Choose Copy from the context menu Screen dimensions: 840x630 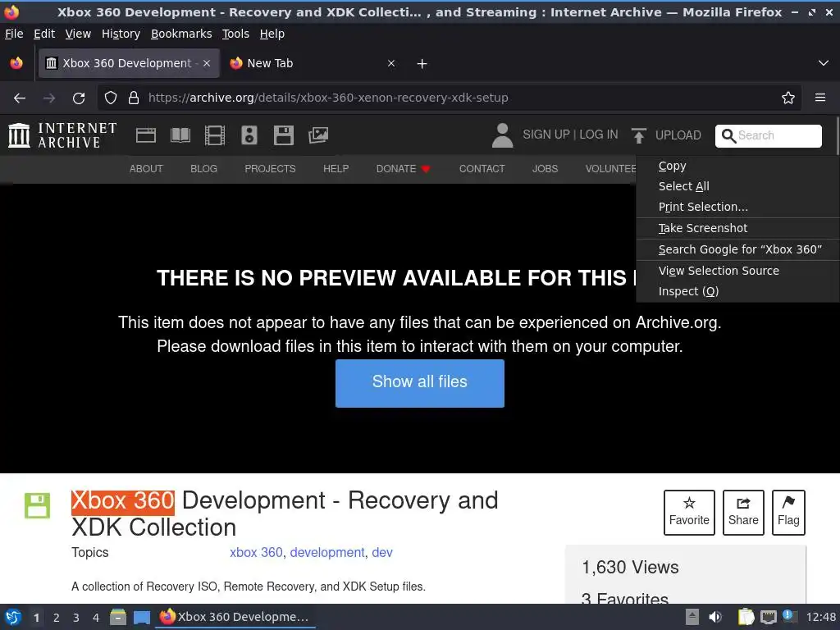pyautogui.click(x=737, y=166)
